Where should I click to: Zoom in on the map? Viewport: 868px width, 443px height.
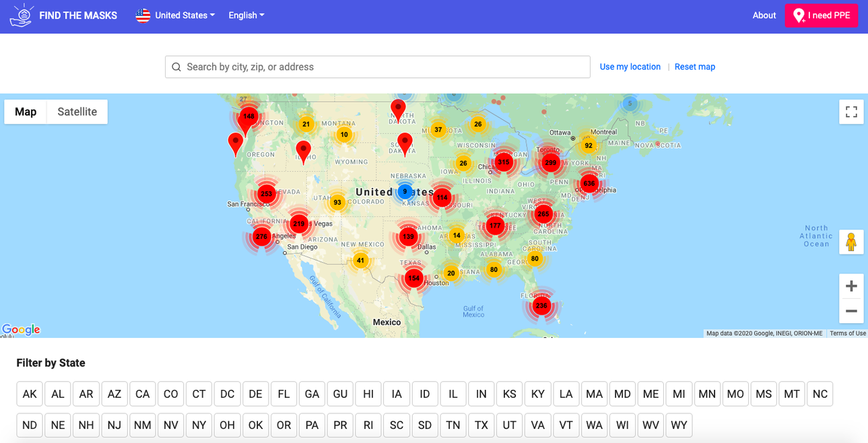851,286
